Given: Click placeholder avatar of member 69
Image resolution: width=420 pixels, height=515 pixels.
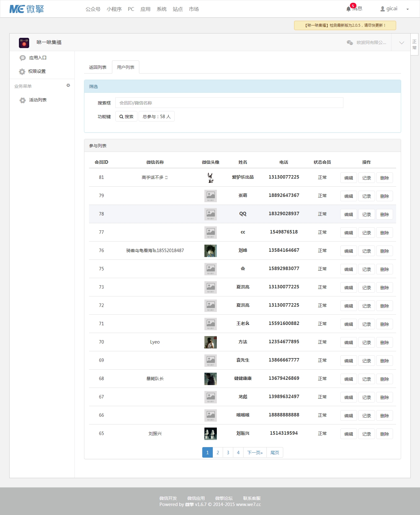Looking at the screenshot, I should click(211, 361).
